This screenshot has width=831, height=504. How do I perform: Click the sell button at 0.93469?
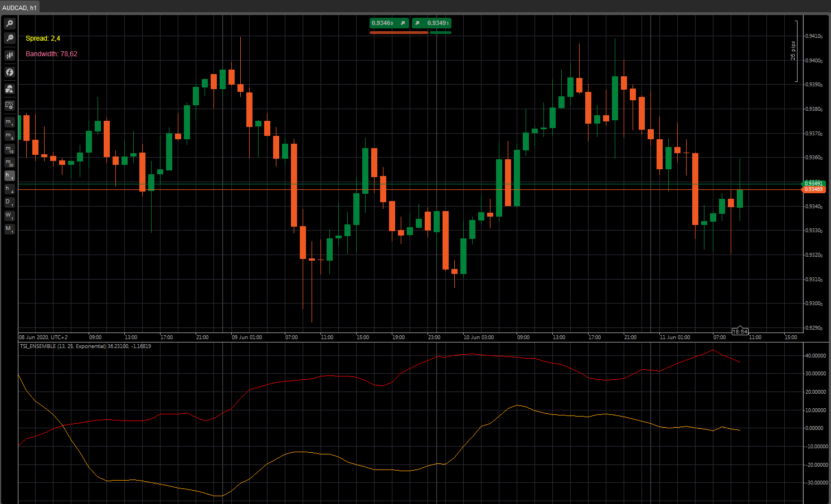[390, 23]
